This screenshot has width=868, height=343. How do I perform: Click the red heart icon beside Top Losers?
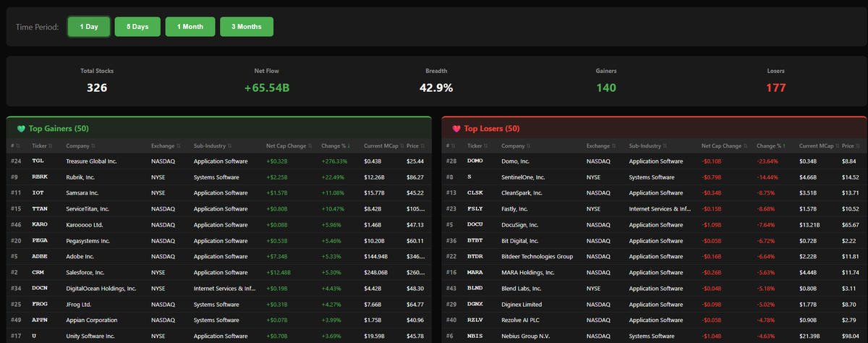[456, 129]
